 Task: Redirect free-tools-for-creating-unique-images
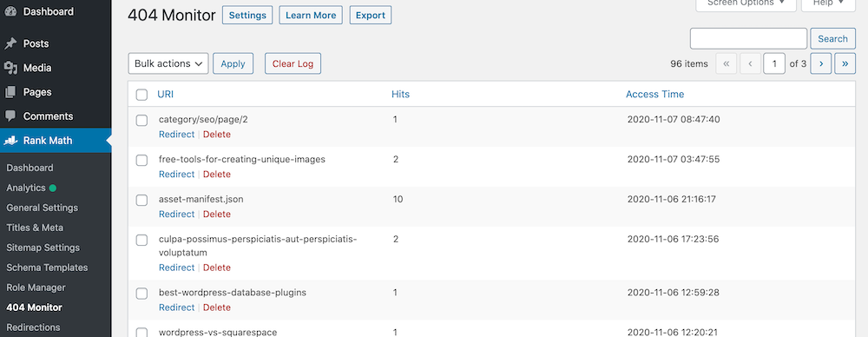click(176, 175)
